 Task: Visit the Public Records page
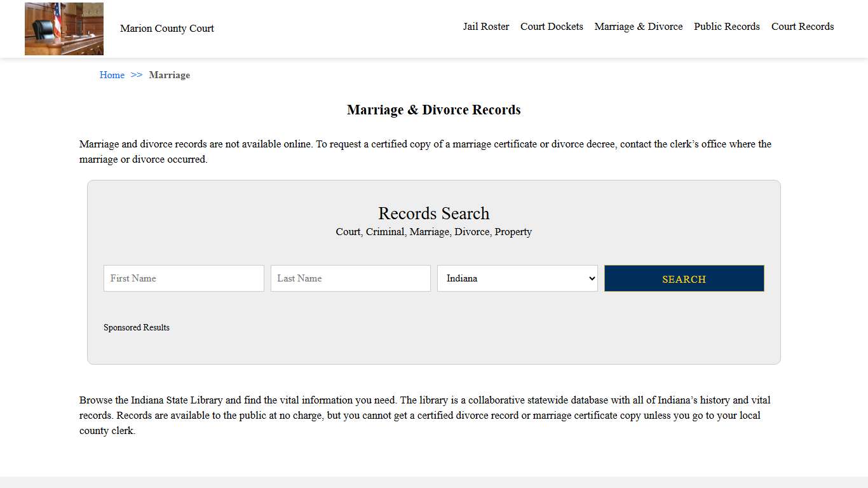[726, 26]
